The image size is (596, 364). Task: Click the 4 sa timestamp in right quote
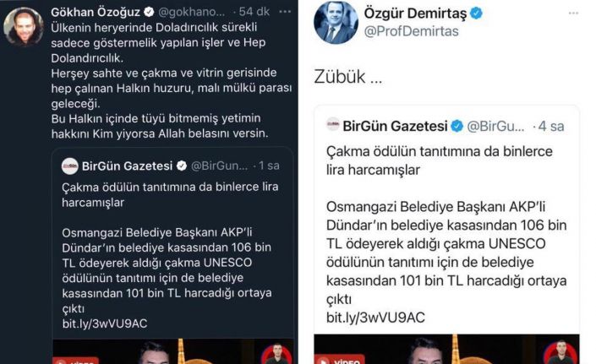coord(551,127)
